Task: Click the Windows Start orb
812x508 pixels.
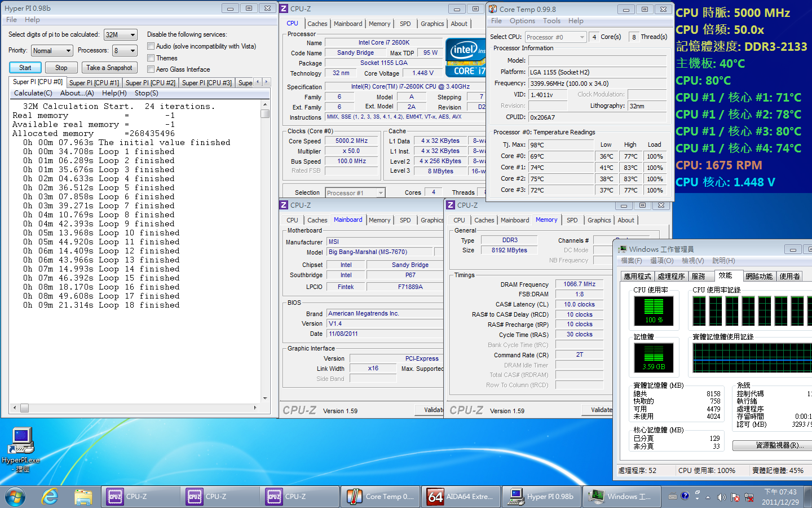Action: (x=15, y=497)
